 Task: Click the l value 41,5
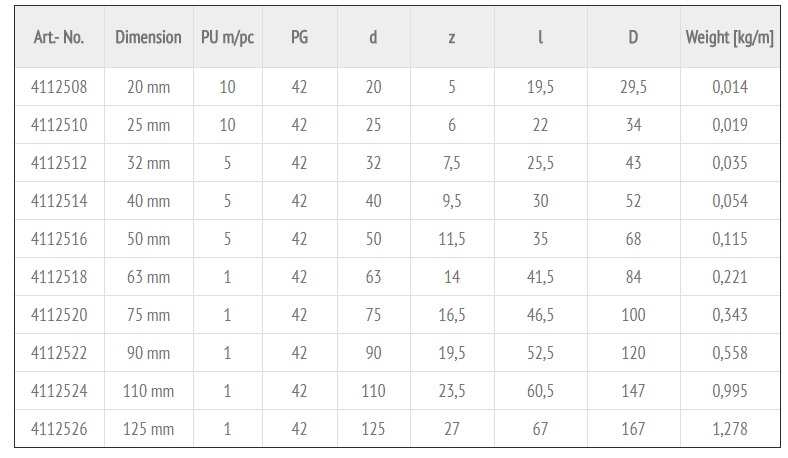coord(540,277)
